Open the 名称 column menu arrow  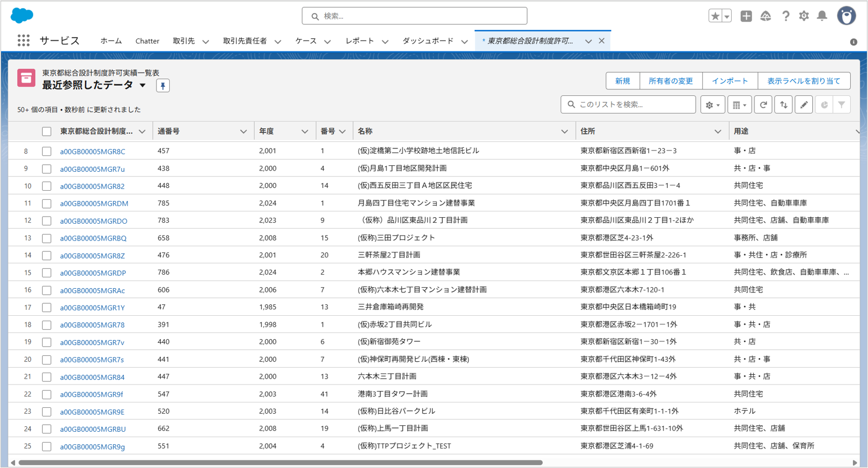click(564, 132)
